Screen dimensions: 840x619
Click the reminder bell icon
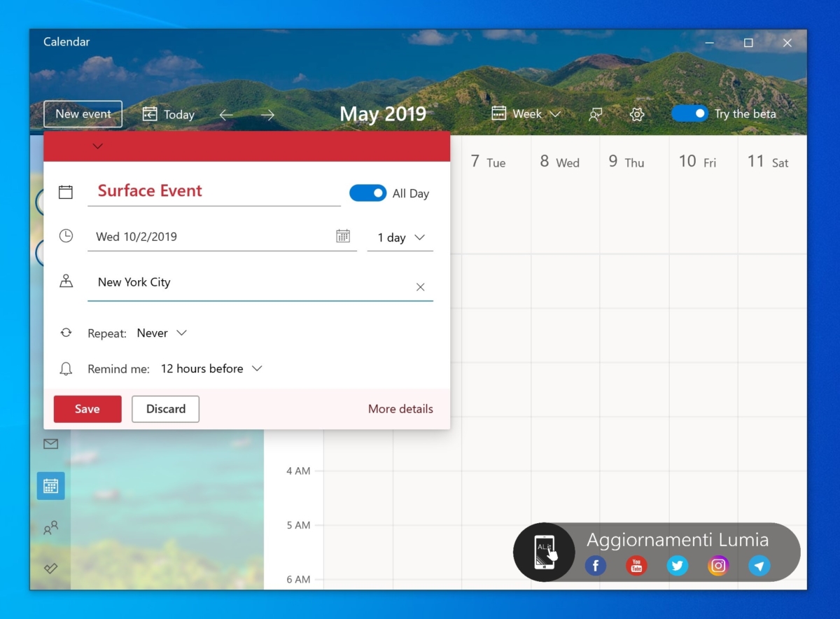coord(66,368)
